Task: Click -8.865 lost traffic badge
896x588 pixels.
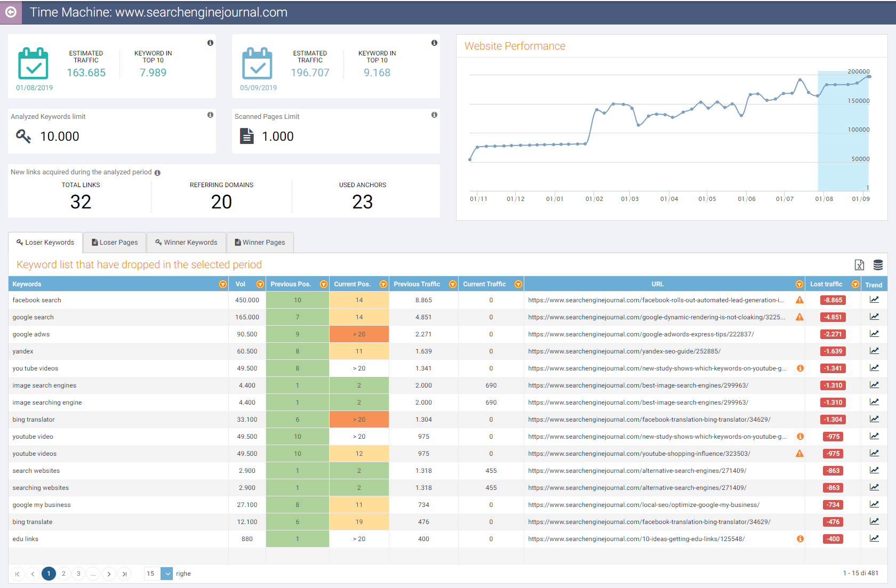Action: 833,300
